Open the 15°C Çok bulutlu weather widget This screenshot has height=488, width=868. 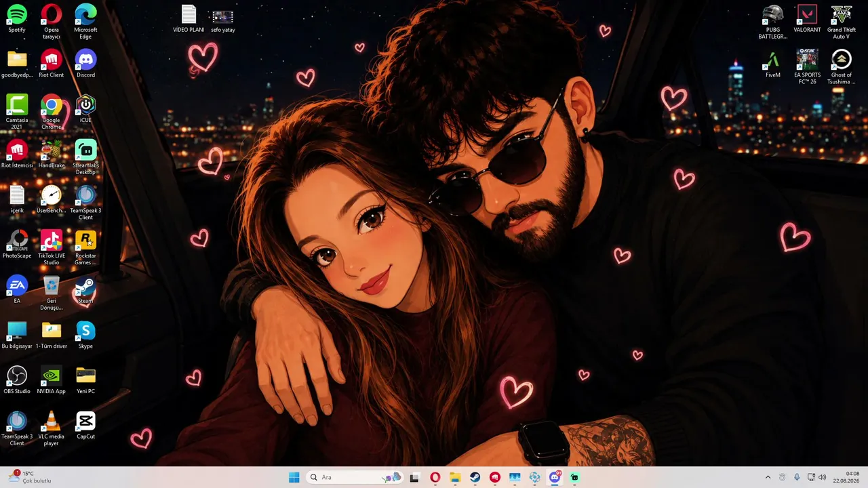pyautogui.click(x=31, y=477)
